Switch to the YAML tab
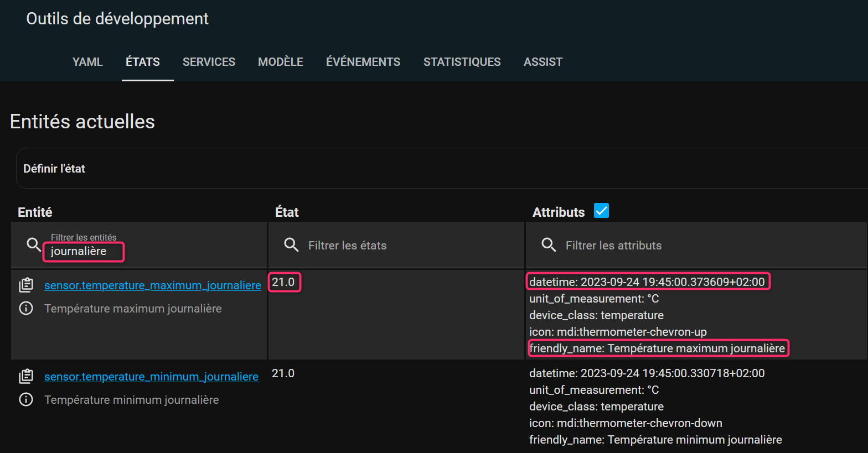Screen dimensions: 868x453 point(87,62)
